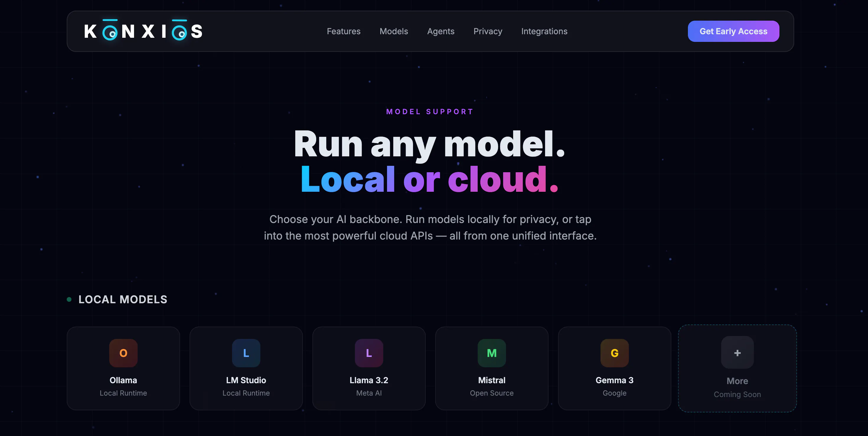Select the LM Studio card title
The image size is (868, 436).
(246, 380)
